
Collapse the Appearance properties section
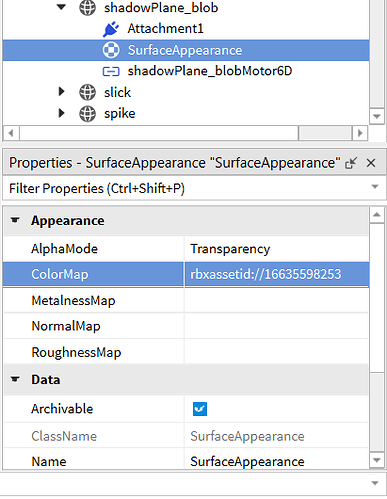click(x=15, y=220)
